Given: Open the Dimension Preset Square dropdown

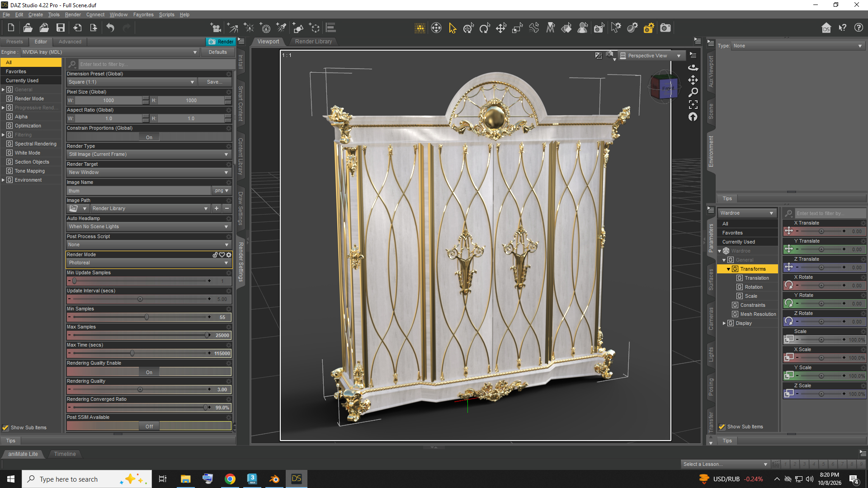Looking at the screenshot, I should pyautogui.click(x=131, y=82).
